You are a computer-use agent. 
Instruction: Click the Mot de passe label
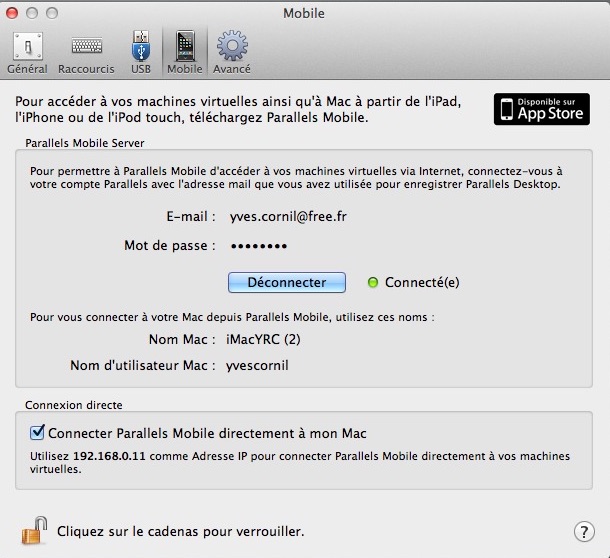pos(170,246)
